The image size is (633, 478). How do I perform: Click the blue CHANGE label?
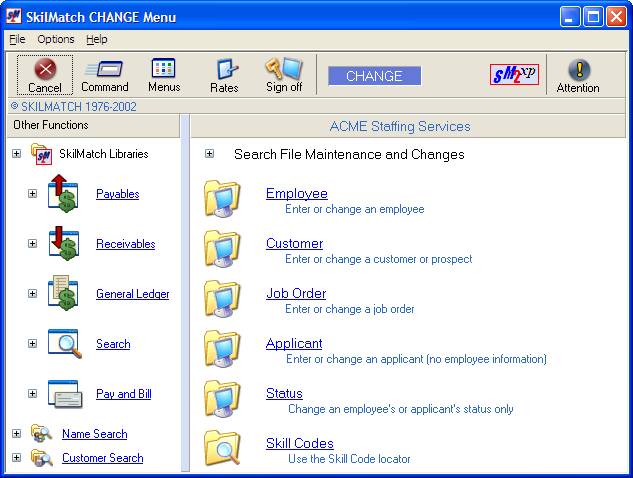coord(374,76)
